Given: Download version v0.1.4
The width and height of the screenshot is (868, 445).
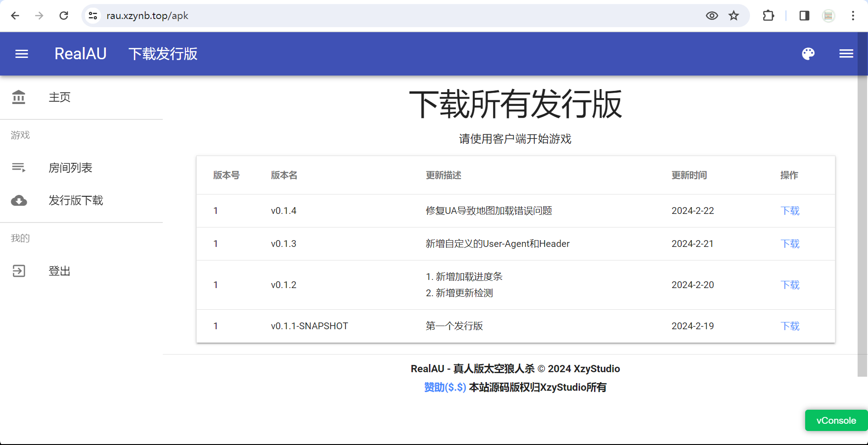Looking at the screenshot, I should tap(790, 211).
